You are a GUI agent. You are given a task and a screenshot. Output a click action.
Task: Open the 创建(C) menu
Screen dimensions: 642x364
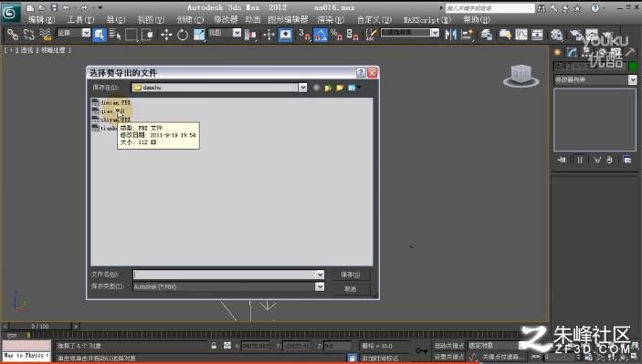[x=190, y=19]
